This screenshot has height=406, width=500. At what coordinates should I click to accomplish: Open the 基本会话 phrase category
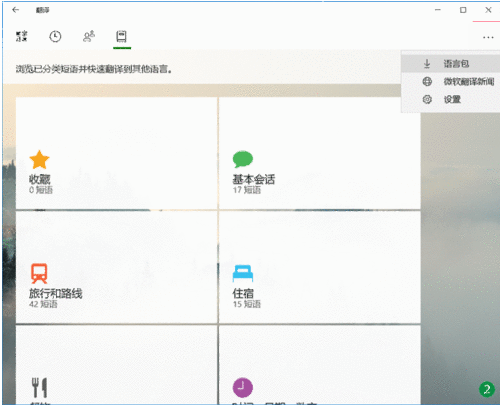coord(320,153)
